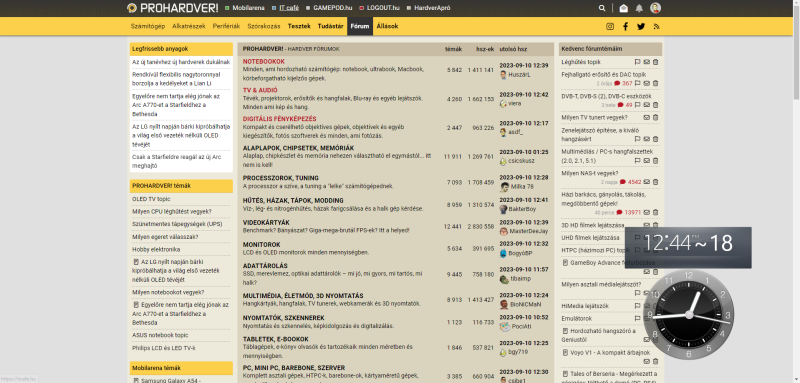This screenshot has width=800, height=383.
Task: Read Az új tanévhez új hardverek dukálnak
Action: click(181, 62)
